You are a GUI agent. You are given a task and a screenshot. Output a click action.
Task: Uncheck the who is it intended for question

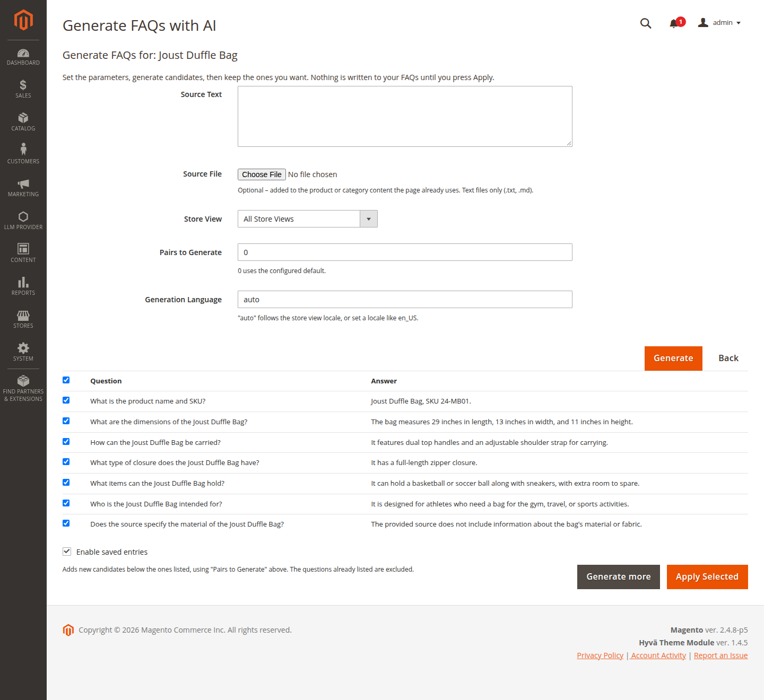[x=66, y=503]
